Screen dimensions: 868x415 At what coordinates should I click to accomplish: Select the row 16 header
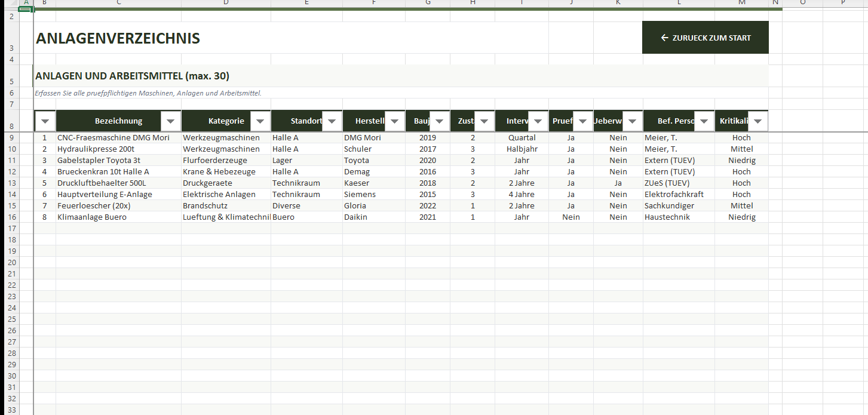tap(12, 217)
